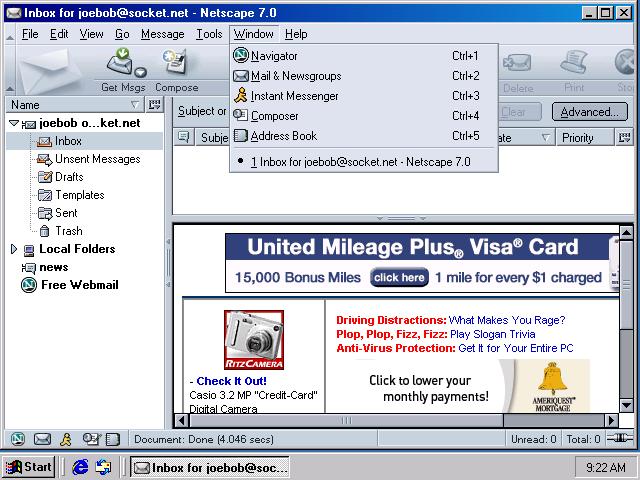This screenshot has width=640, height=480.
Task: Click the Print toolbar icon
Action: [574, 62]
